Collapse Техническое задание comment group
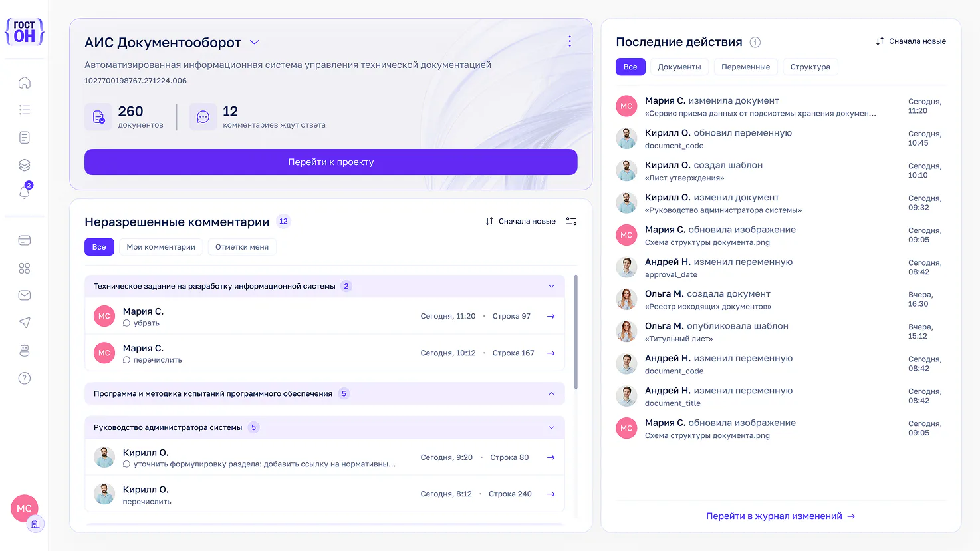The width and height of the screenshot is (980, 551). click(551, 286)
